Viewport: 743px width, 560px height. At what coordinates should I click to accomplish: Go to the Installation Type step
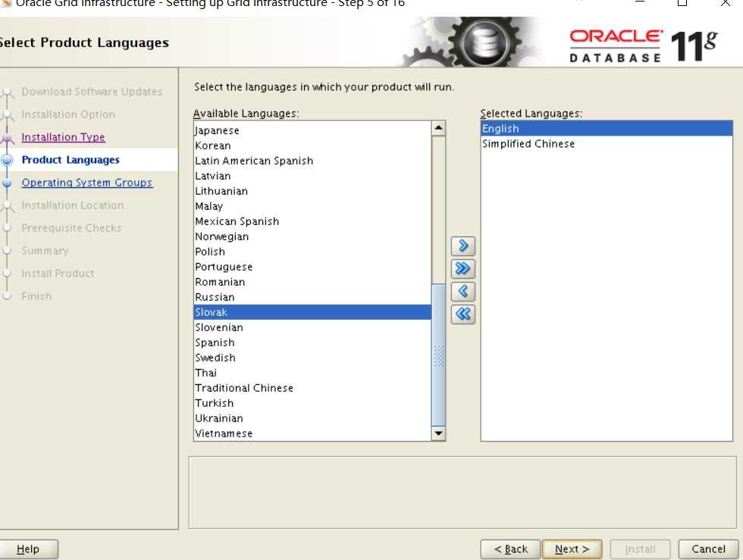(x=64, y=137)
